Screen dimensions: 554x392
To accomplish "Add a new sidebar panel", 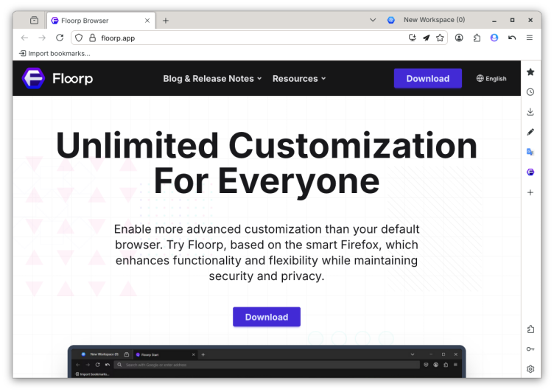I will tap(530, 192).
